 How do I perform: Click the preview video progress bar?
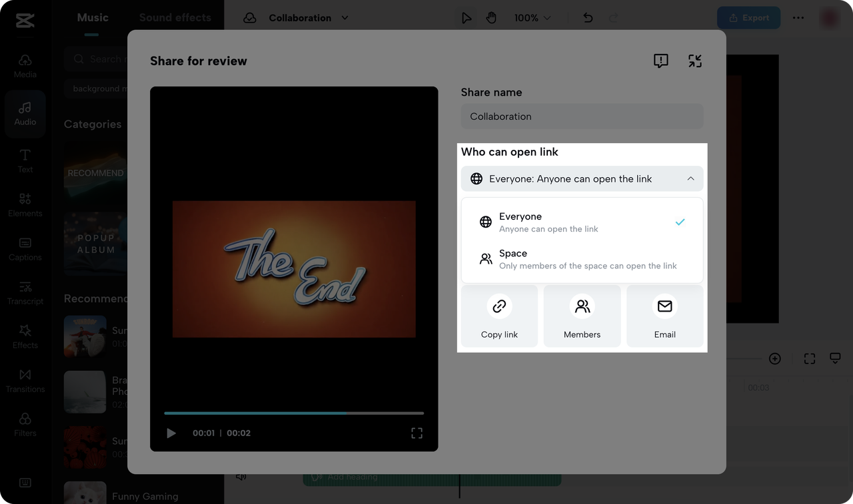pos(294,413)
